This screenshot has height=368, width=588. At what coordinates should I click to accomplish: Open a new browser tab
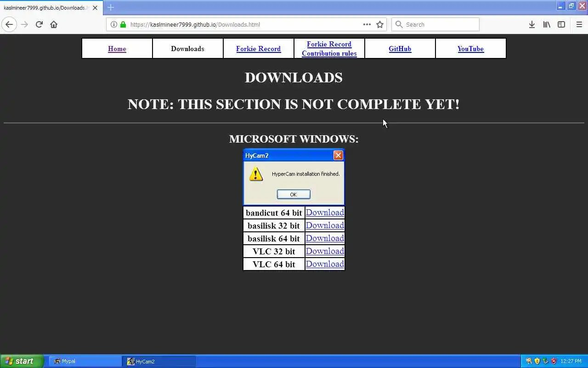[110, 7]
